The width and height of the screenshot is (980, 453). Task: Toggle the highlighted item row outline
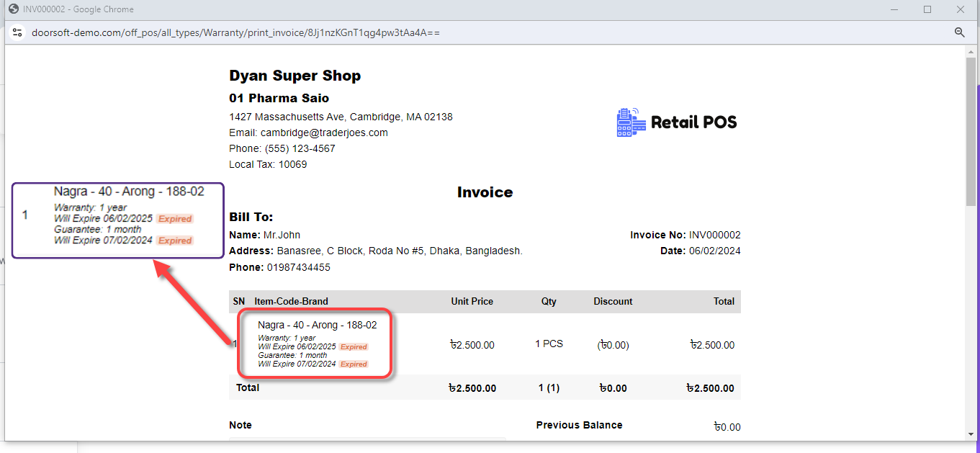pyautogui.click(x=315, y=344)
